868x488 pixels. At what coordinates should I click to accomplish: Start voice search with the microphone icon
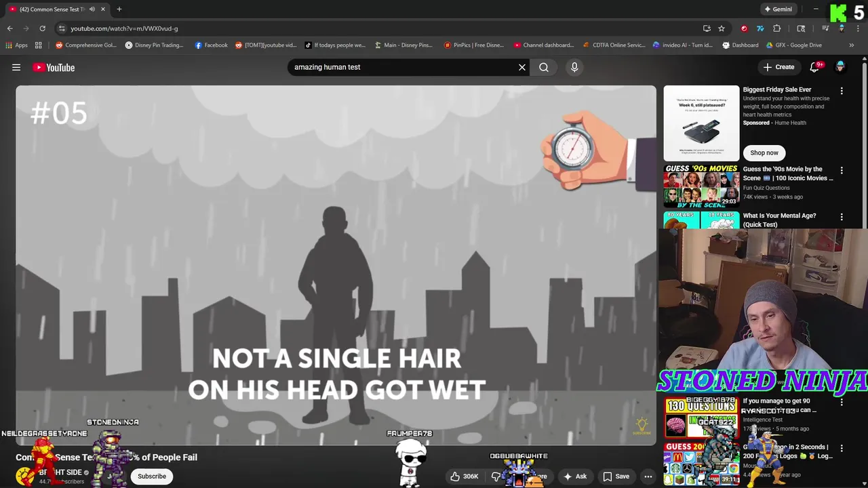(574, 67)
